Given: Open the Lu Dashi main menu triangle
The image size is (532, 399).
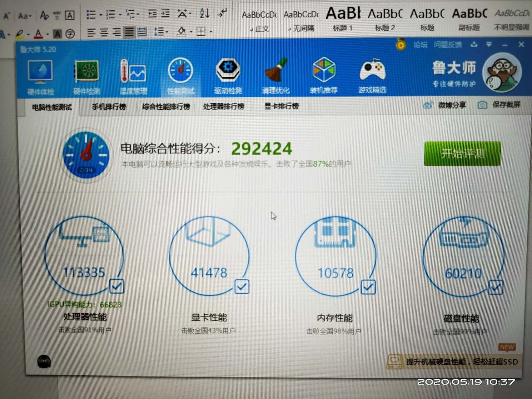Looking at the screenshot, I should click(x=489, y=44).
